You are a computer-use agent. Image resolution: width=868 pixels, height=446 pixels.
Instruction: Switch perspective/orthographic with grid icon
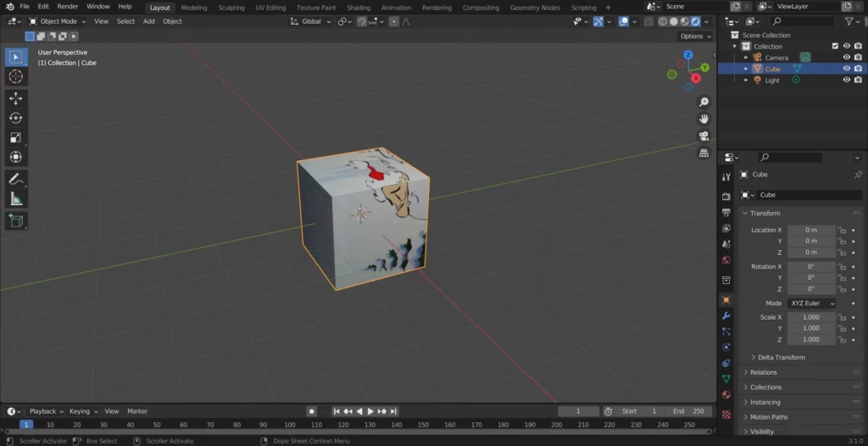pyautogui.click(x=704, y=153)
